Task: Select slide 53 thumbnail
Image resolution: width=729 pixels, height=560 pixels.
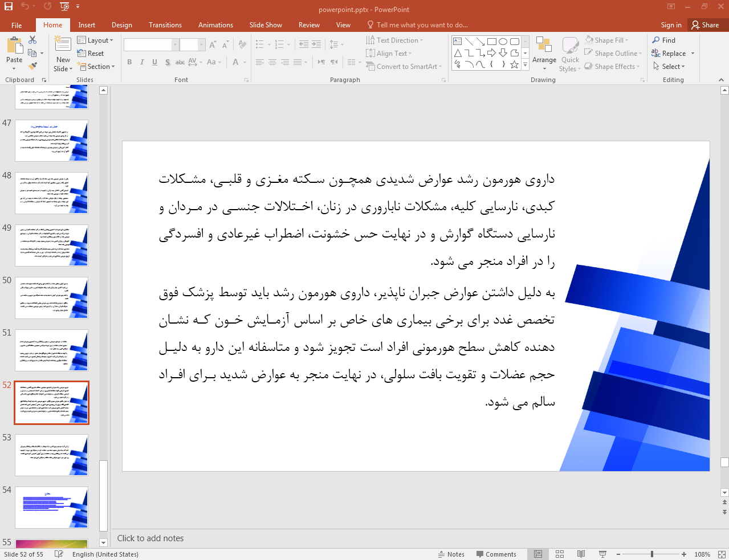Action: 51,455
